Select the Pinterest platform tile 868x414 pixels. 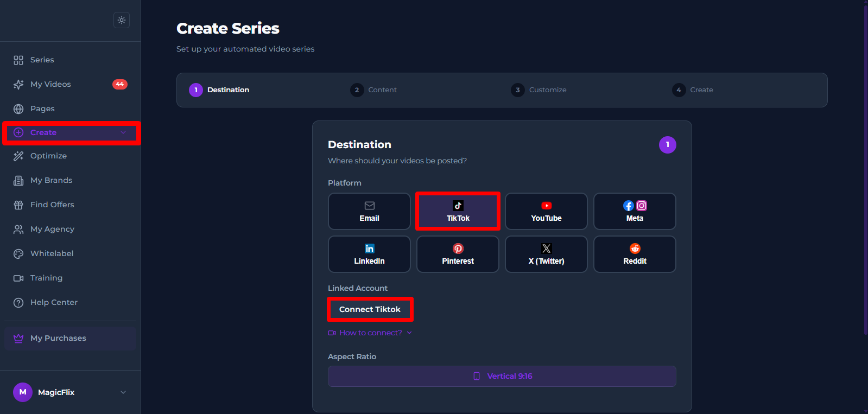(458, 254)
